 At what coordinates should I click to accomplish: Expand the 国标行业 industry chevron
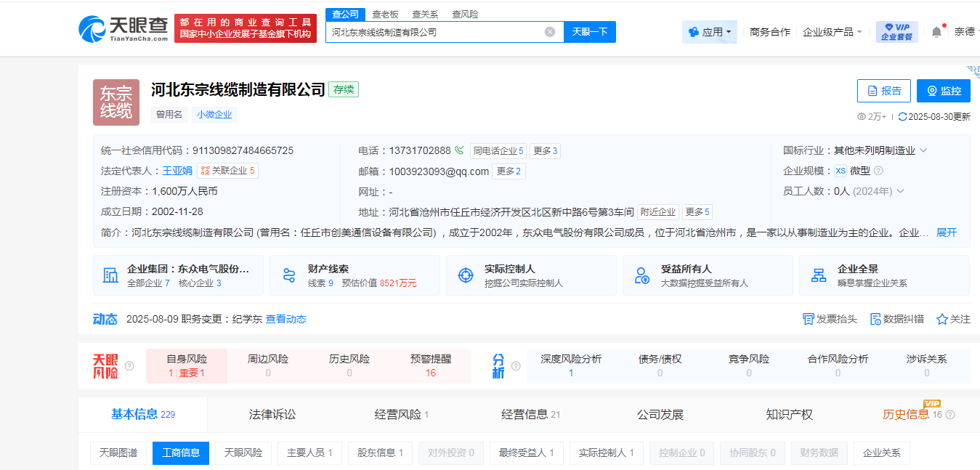pyautogui.click(x=923, y=150)
